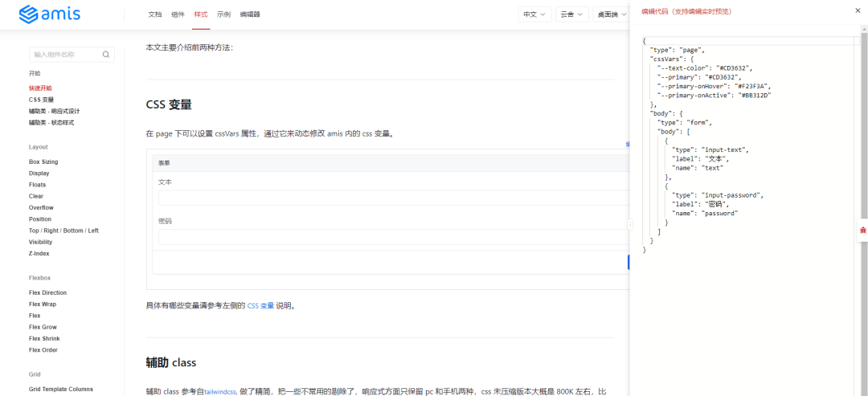The width and height of the screenshot is (868, 396).
Task: Follow the tailwindcss link
Action: pos(219,391)
